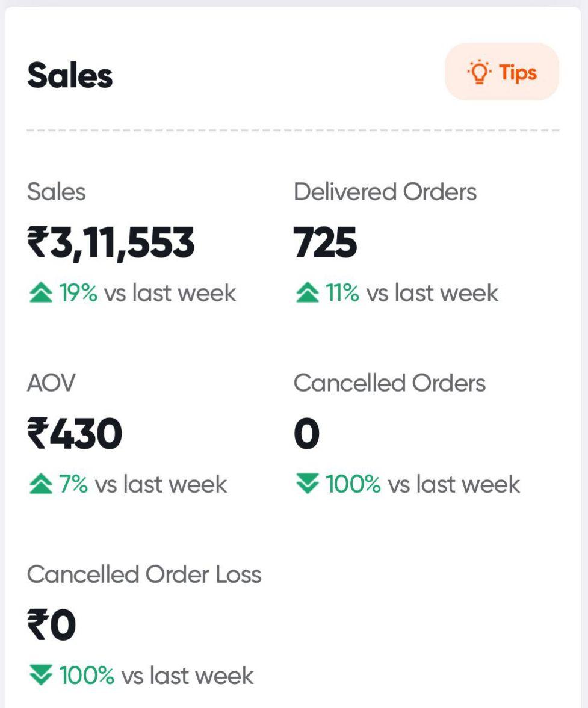Select the 0 cancelled orders value
Image resolution: width=588 pixels, height=708 pixels.
pos(307,434)
